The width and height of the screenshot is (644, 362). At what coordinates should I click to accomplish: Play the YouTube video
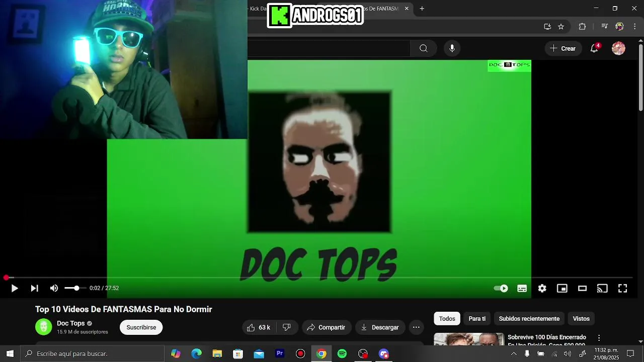coord(14,288)
